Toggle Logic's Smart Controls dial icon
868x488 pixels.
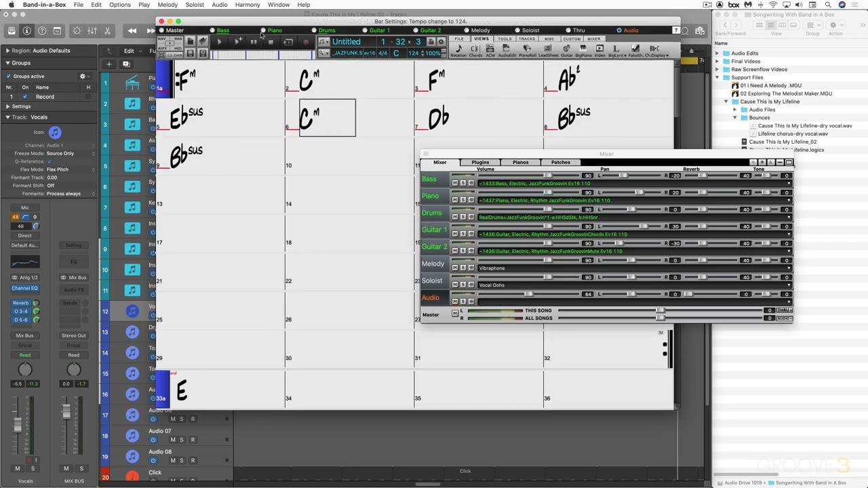[77, 30]
